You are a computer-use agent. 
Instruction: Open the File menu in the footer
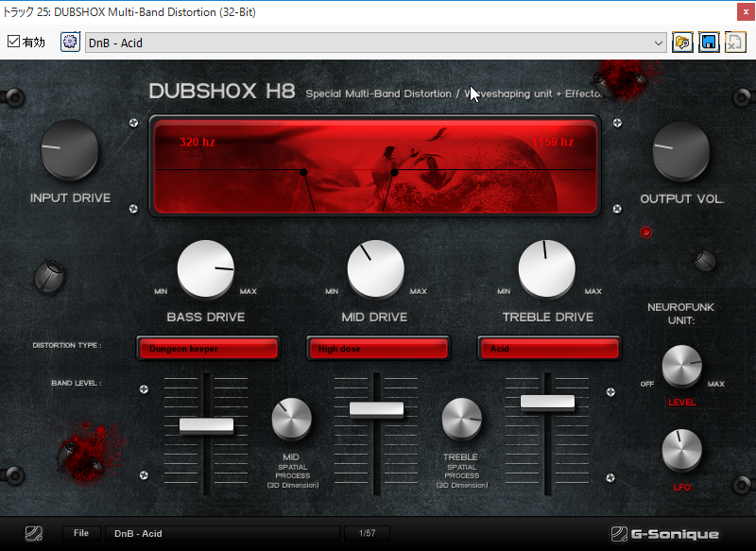click(x=81, y=533)
